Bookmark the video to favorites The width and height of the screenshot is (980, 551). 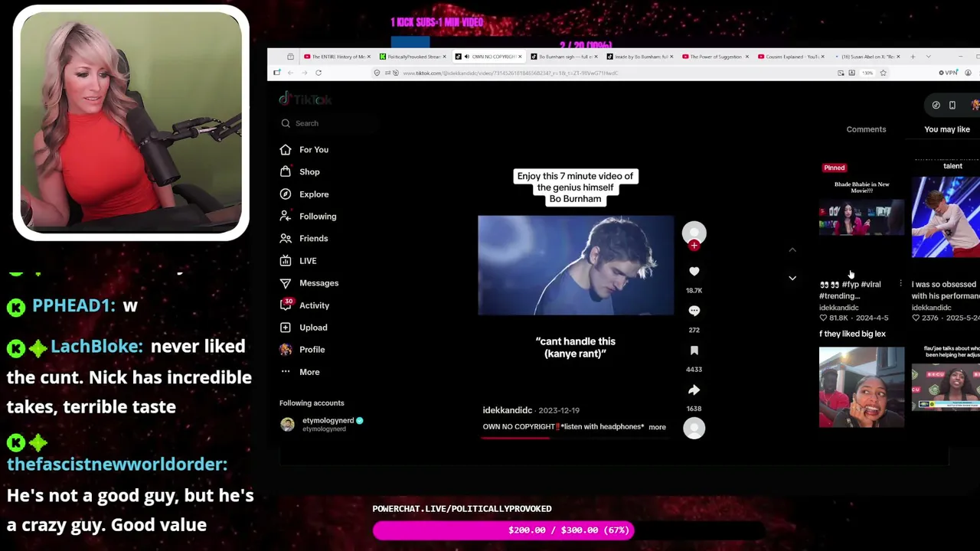point(694,350)
